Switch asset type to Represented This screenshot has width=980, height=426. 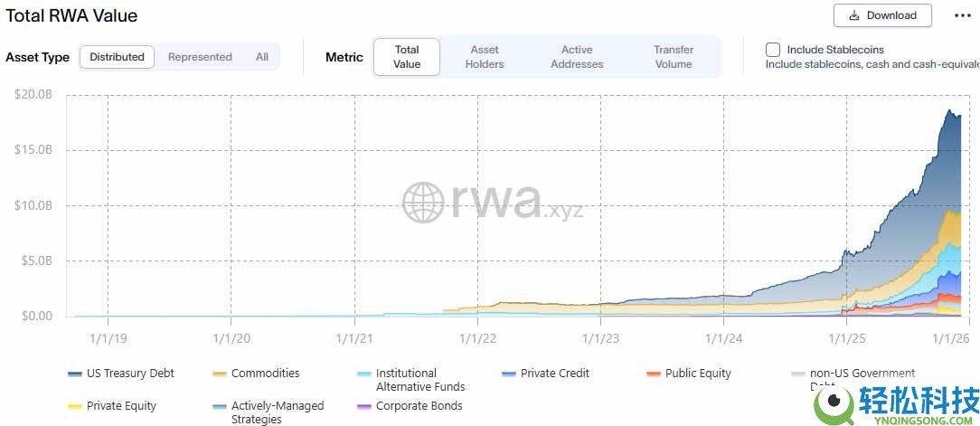pos(200,57)
